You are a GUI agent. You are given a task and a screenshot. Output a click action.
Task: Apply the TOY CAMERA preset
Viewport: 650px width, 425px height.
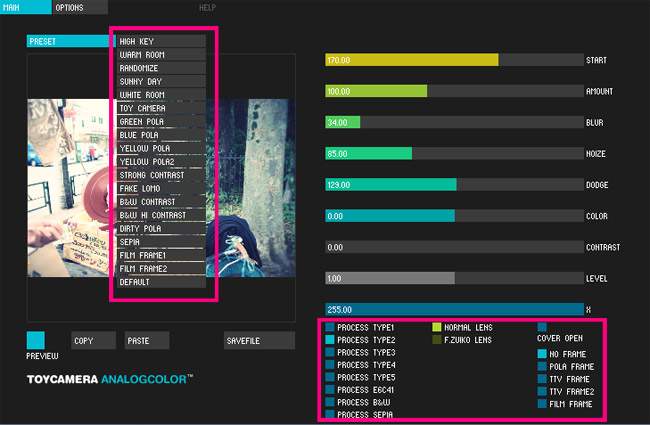(161, 108)
